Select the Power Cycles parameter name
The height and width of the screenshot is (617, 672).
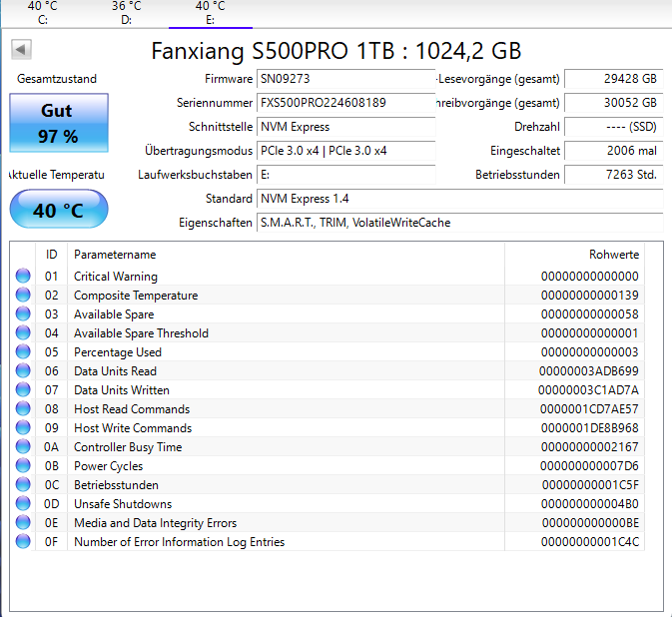pos(109,466)
